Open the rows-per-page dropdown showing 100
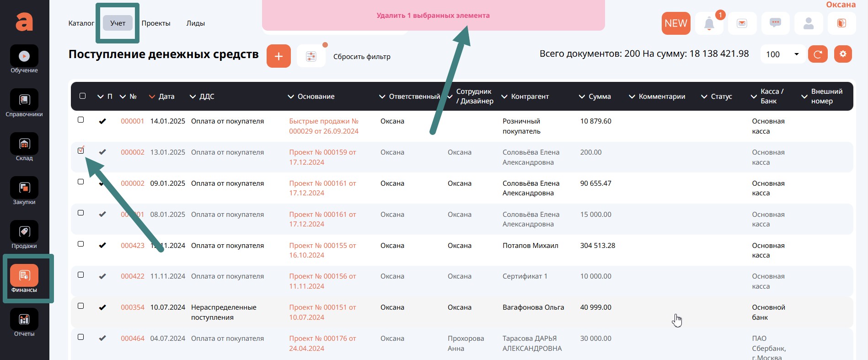The height and width of the screenshot is (360, 868). (x=782, y=54)
